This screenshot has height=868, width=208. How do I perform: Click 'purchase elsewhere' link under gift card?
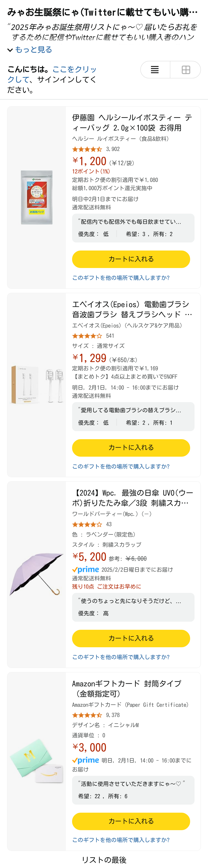121,840
